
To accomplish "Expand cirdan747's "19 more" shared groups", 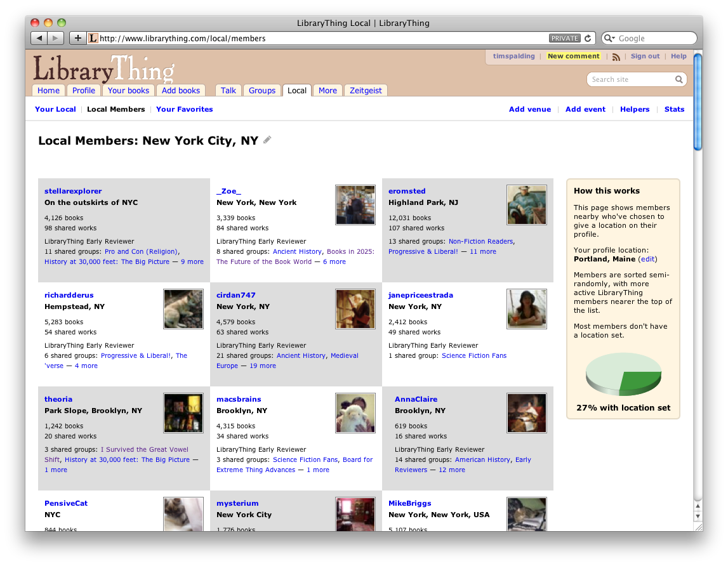I will pyautogui.click(x=263, y=365).
